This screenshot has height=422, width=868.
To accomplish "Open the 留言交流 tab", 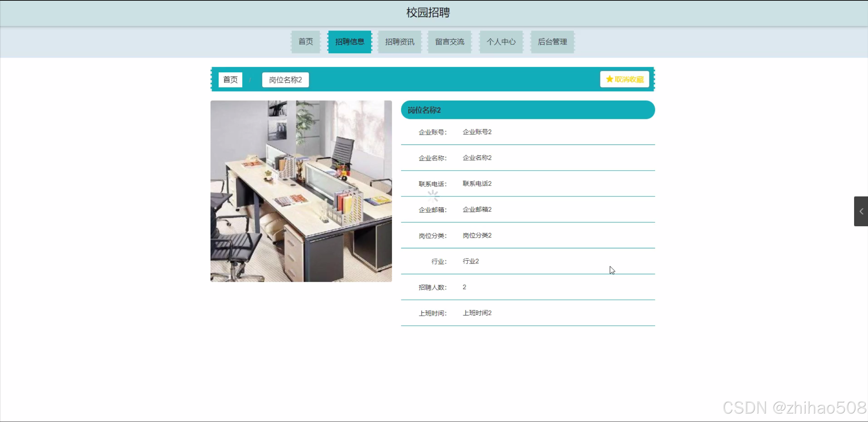I will point(449,42).
